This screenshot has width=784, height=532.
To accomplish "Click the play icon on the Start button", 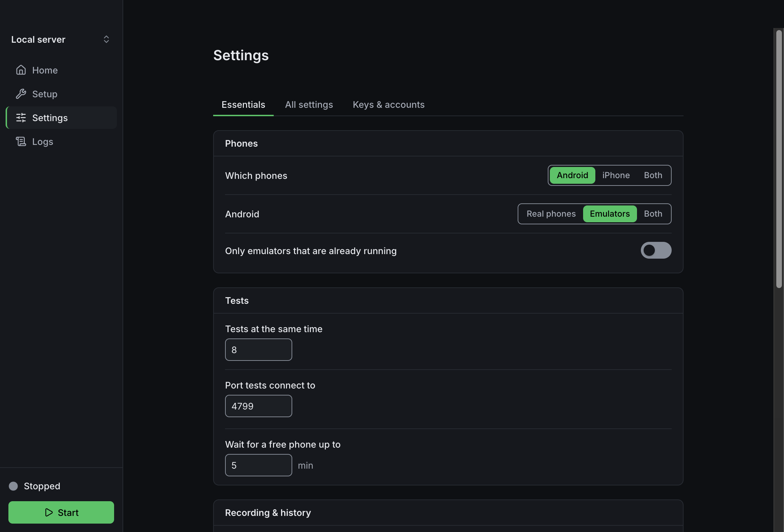I will pos(49,512).
